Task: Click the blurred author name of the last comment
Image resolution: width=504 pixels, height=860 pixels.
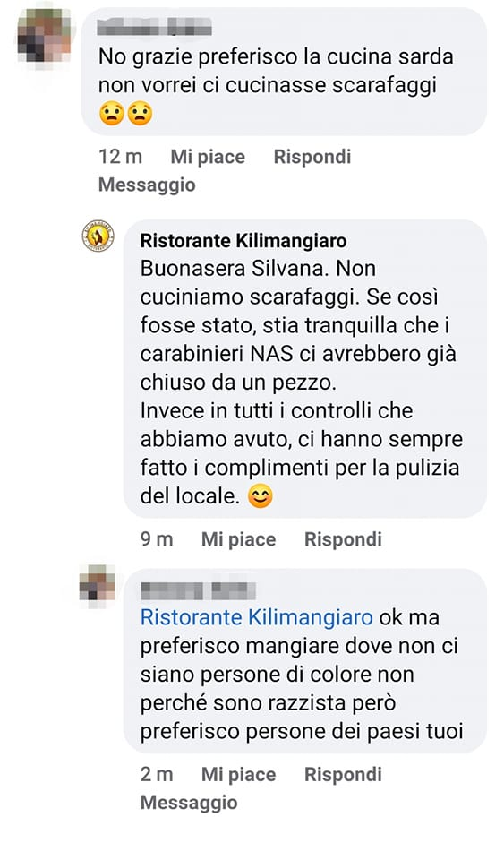Action: 198,590
